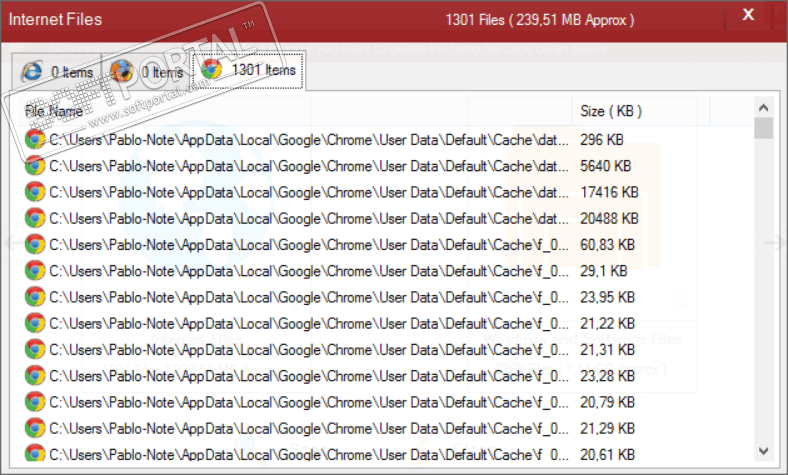Select the size cell reading 21,22 KB
This screenshot has width=788, height=475.
(x=608, y=323)
